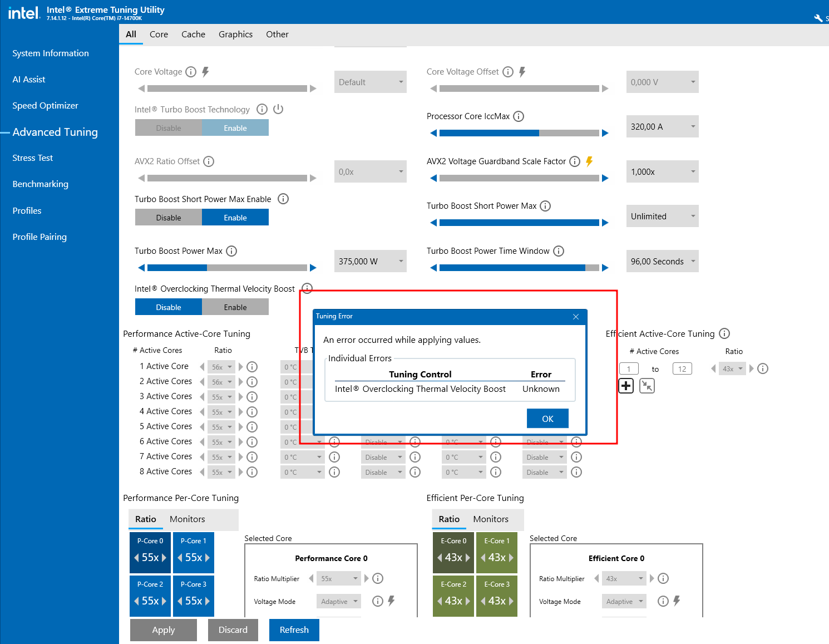This screenshot has width=829, height=644.
Task: Select the P-Core 1 tile
Action: click(194, 553)
